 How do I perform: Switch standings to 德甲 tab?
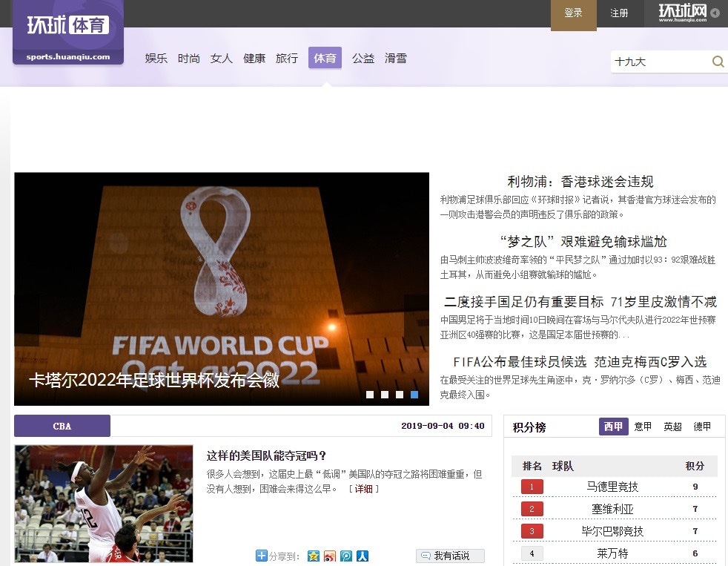point(701,427)
